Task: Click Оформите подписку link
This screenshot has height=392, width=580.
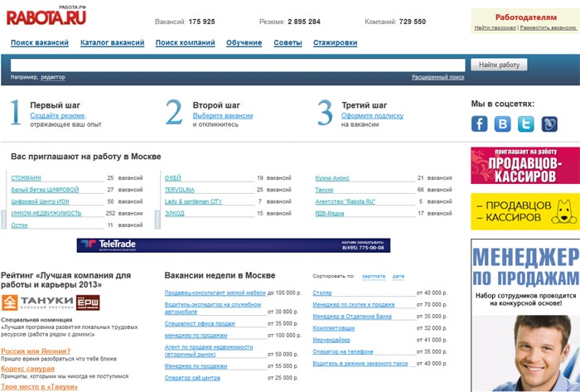Action: pyautogui.click(x=372, y=116)
